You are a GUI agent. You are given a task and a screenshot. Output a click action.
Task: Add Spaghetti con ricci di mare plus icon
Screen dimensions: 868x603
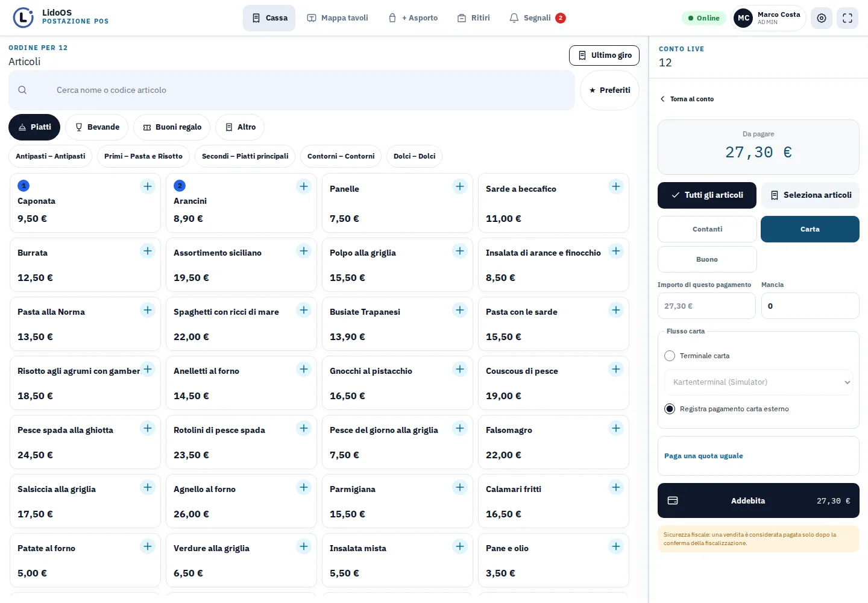coord(304,310)
